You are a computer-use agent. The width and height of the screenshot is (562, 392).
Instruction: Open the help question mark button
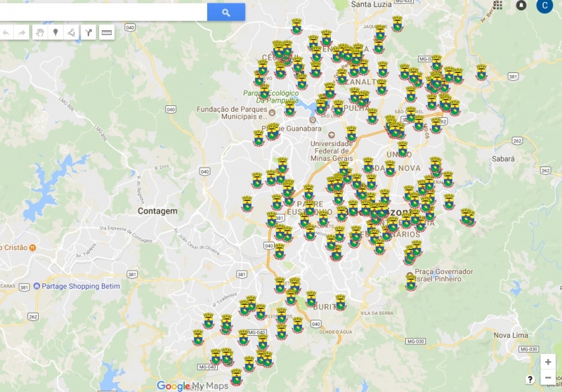(x=530, y=379)
